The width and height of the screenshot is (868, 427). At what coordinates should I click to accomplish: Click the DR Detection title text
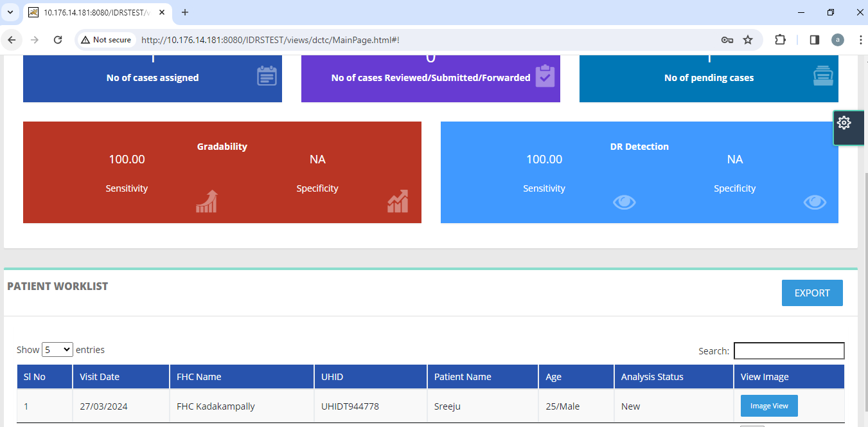pos(639,147)
